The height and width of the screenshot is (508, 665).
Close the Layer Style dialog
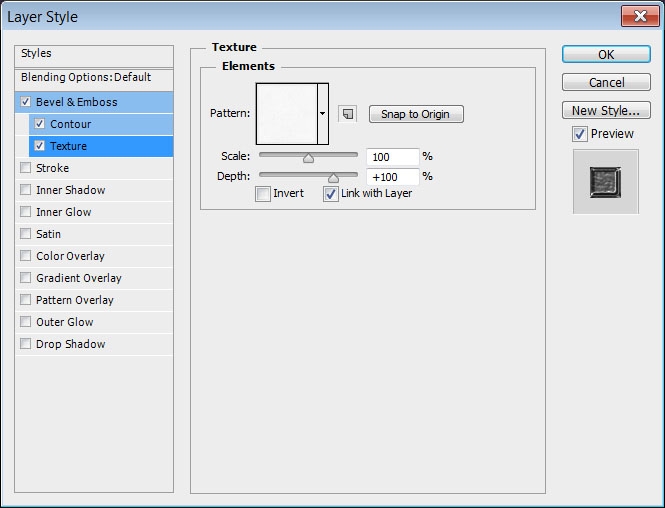click(x=640, y=16)
